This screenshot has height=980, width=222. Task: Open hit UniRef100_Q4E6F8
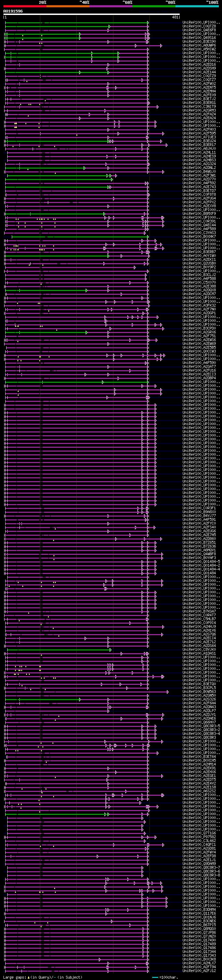click(199, 31)
